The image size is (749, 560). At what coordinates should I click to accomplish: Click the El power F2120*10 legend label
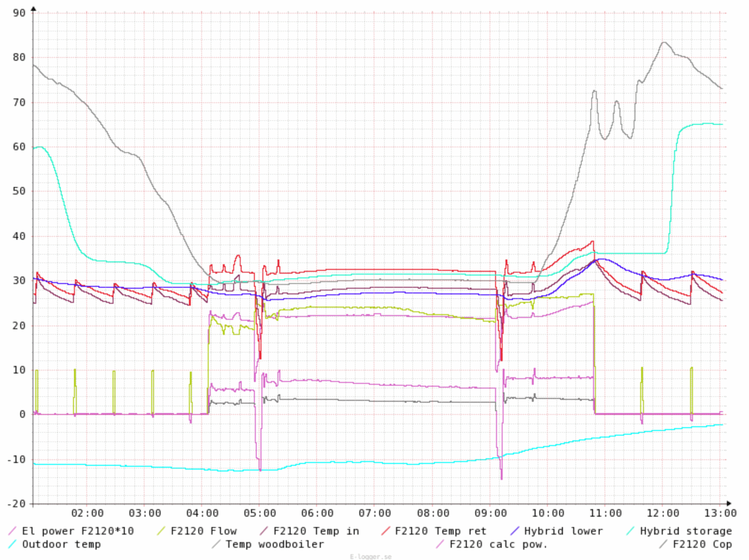78,531
